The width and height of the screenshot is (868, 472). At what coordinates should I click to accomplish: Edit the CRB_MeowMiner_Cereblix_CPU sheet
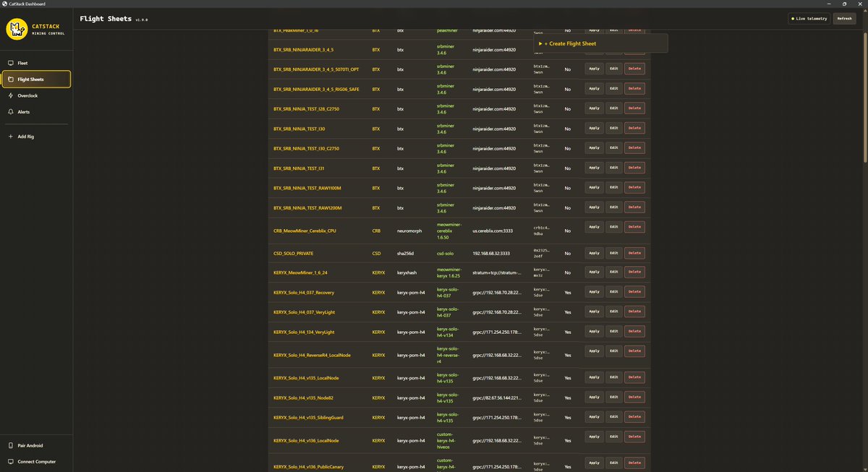coord(613,226)
